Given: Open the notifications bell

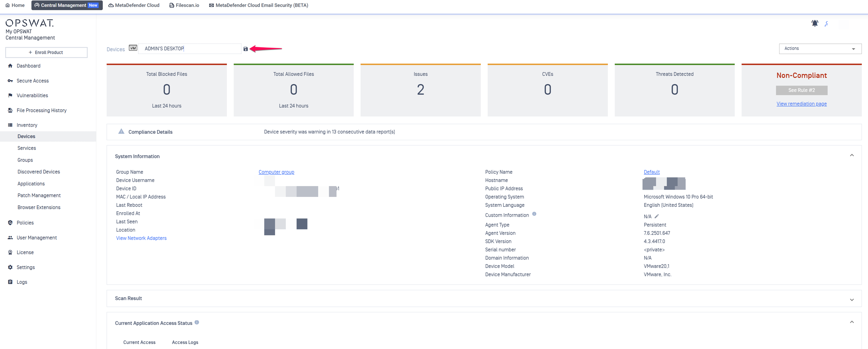Looking at the screenshot, I should pos(814,23).
